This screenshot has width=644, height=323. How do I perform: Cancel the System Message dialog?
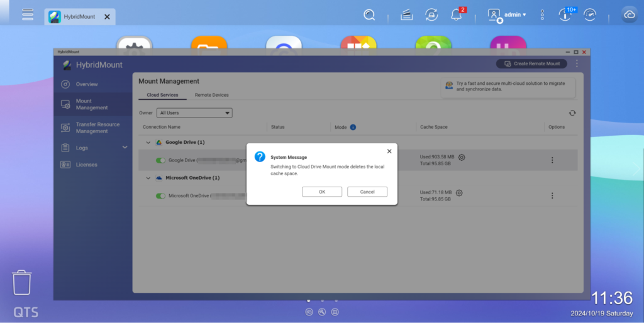click(x=367, y=192)
